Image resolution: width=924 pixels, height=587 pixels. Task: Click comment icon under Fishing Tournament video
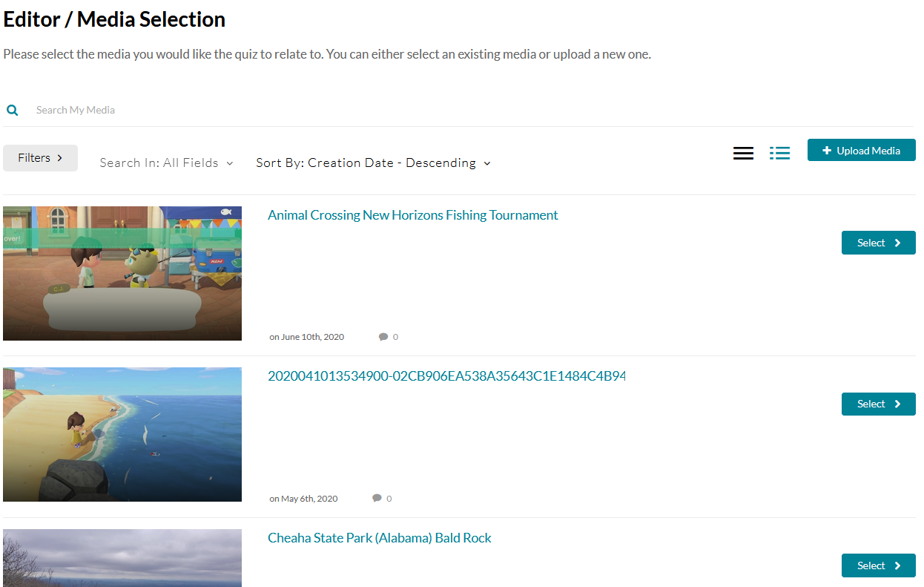click(x=383, y=337)
